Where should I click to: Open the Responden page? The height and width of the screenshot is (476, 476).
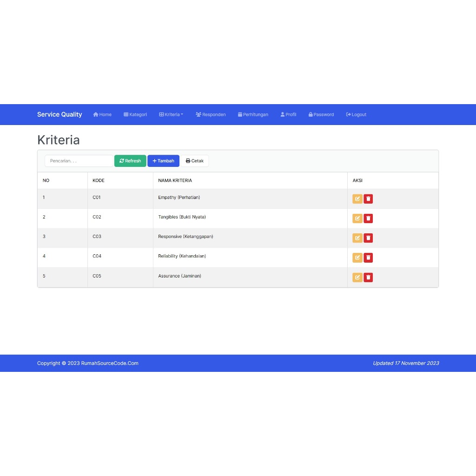[211, 114]
